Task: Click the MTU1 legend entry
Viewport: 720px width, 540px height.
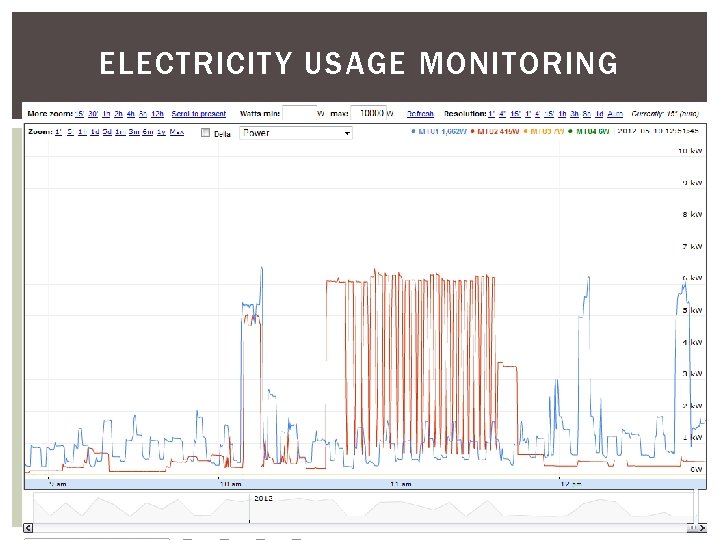Action: (x=439, y=131)
